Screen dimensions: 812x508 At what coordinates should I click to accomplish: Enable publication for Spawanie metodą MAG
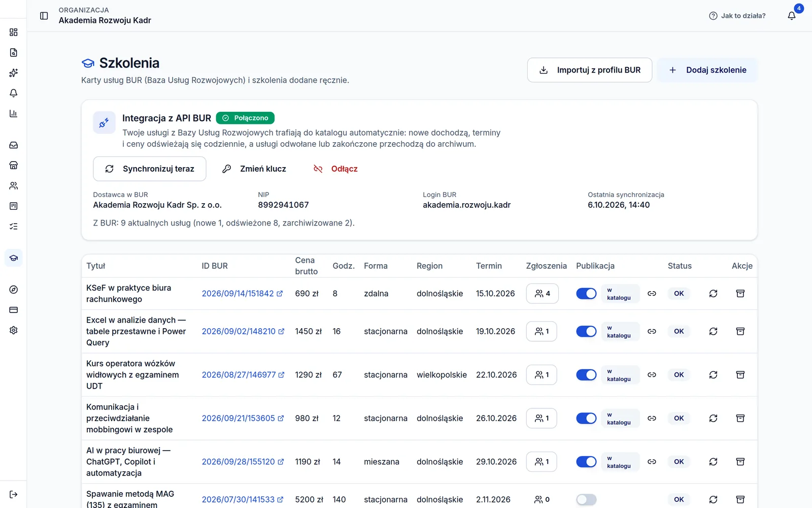586,499
